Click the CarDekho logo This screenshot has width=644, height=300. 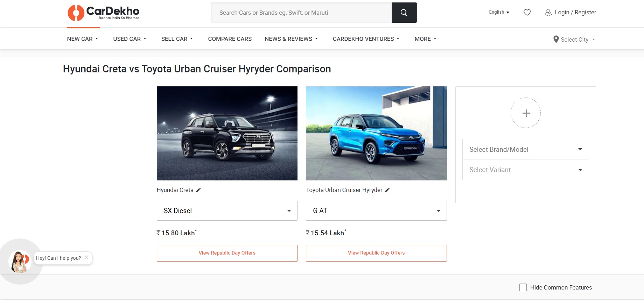(x=104, y=13)
